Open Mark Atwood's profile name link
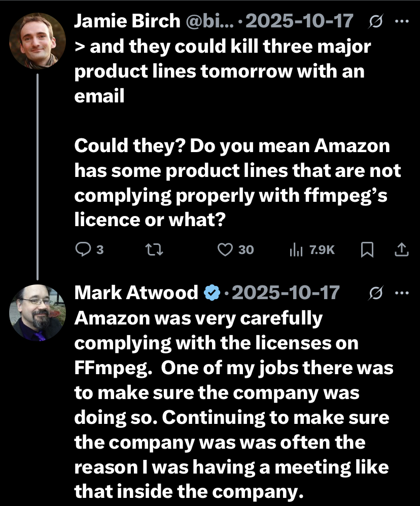The width and height of the screenshot is (420, 506). pyautogui.click(x=136, y=293)
